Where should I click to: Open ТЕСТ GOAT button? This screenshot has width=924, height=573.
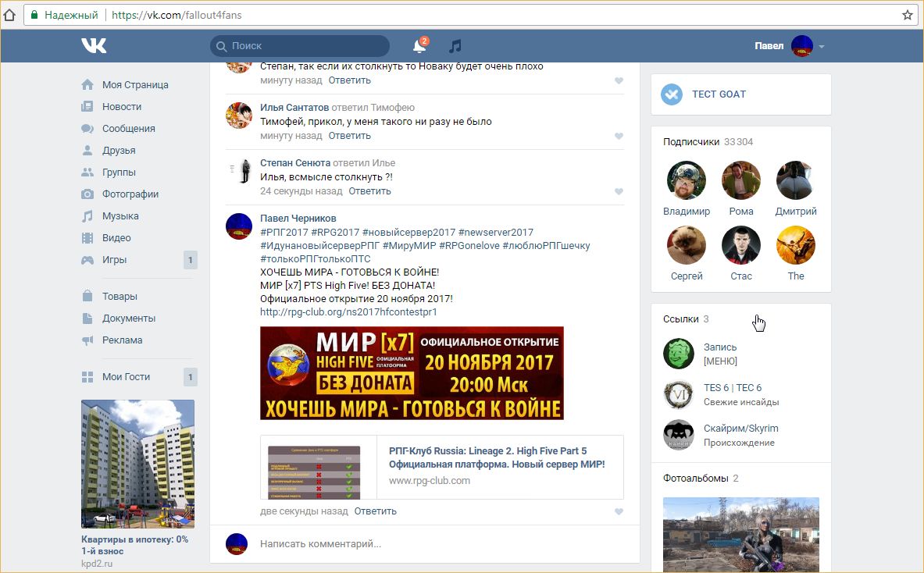click(719, 94)
